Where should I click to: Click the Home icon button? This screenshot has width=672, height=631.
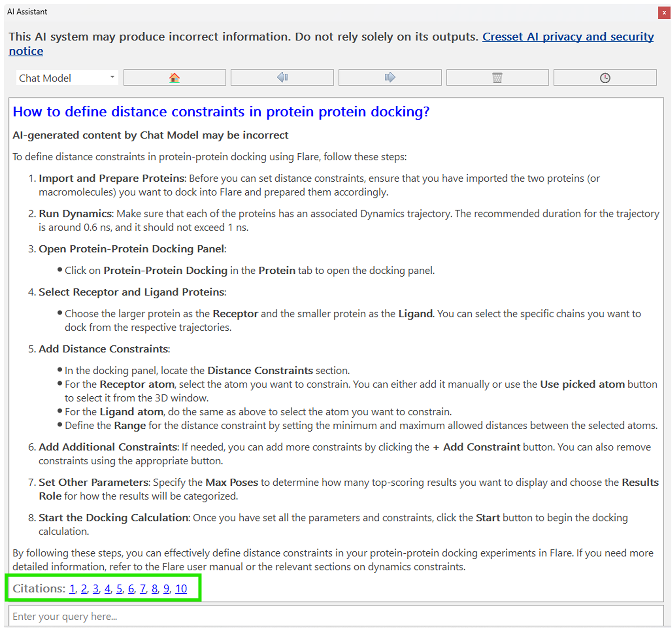point(174,78)
